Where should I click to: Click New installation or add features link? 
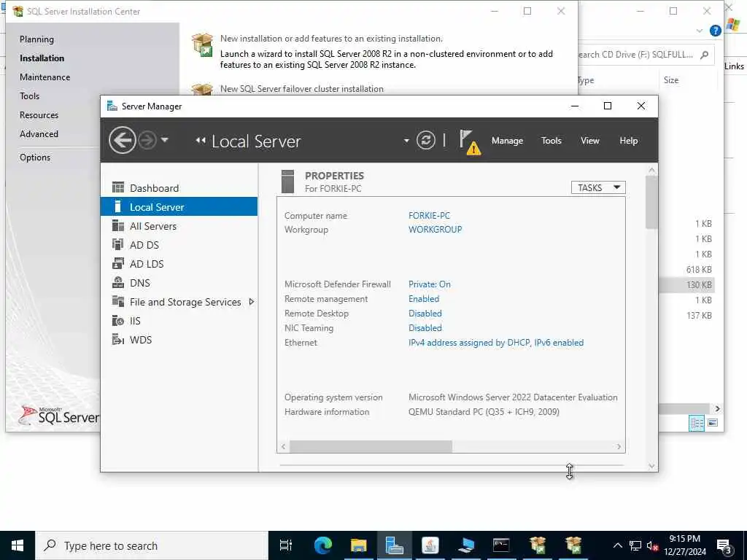click(331, 39)
